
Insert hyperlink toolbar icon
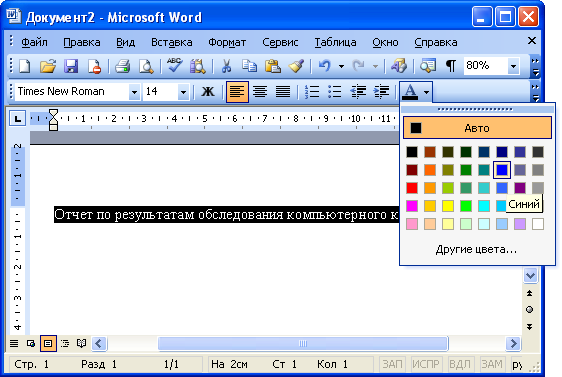pyautogui.click(x=399, y=66)
